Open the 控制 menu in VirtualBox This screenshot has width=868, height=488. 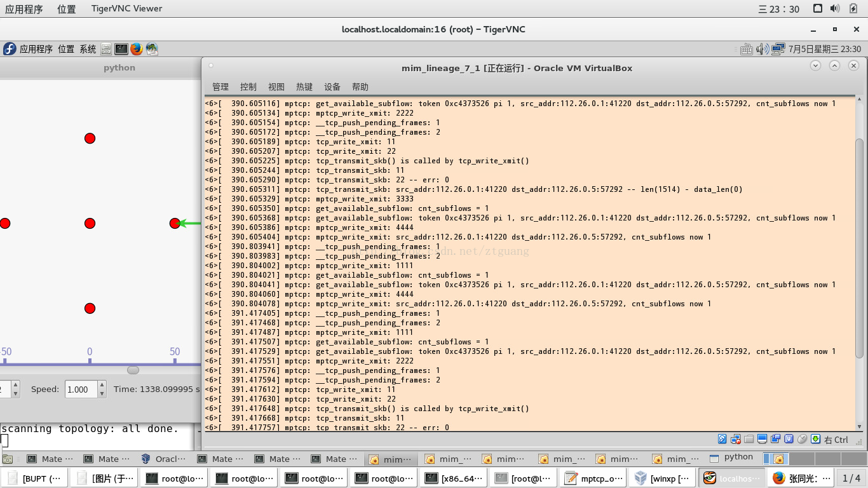point(248,87)
